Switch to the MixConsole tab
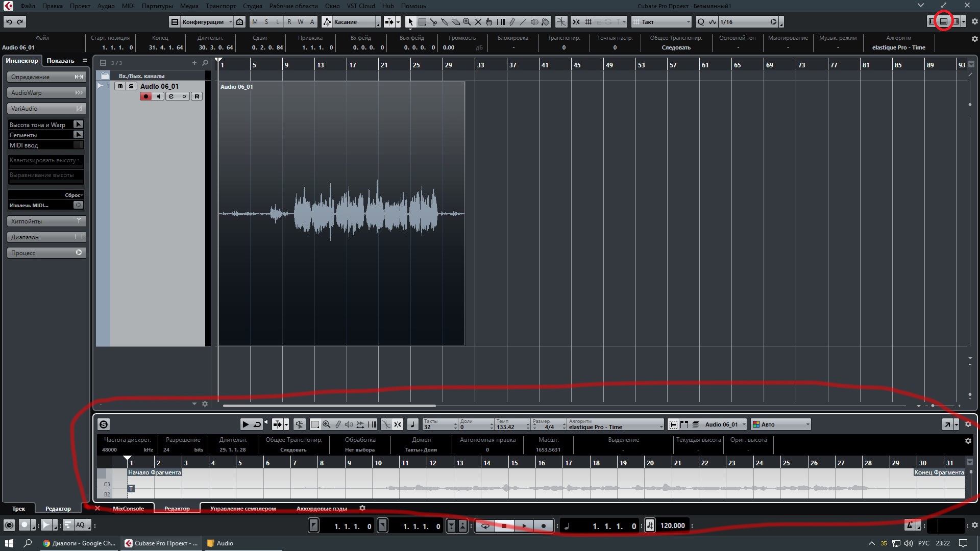 tap(128, 509)
